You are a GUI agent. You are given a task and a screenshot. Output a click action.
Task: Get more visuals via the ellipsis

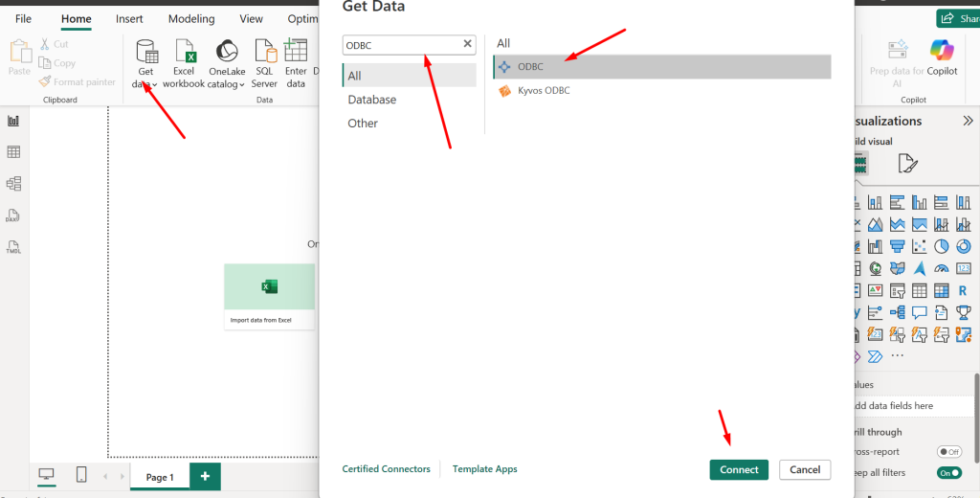pos(898,355)
